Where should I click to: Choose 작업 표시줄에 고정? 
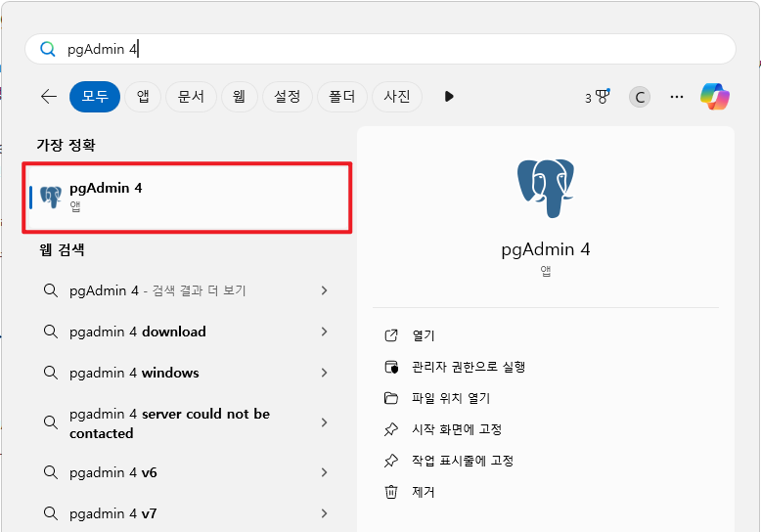463,461
